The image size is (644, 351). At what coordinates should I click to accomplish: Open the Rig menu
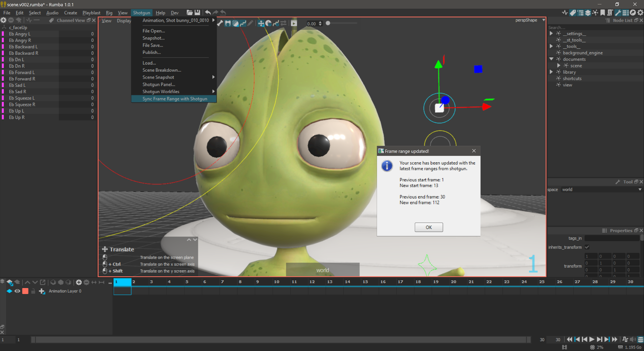[x=109, y=13]
